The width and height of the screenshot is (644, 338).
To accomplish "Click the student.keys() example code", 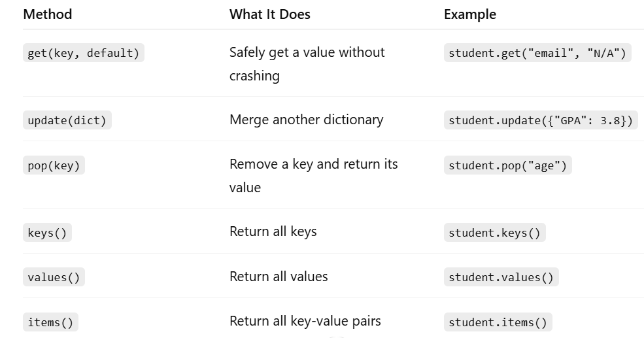I will point(494,233).
